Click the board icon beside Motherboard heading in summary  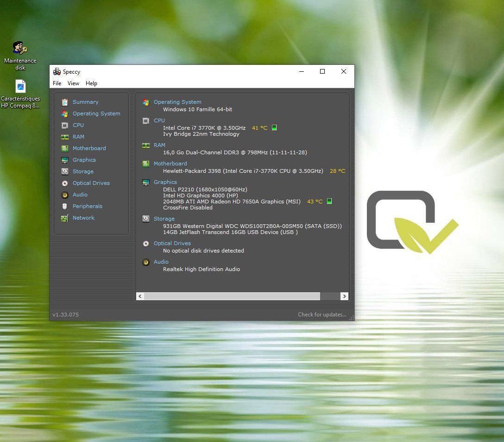pos(145,164)
